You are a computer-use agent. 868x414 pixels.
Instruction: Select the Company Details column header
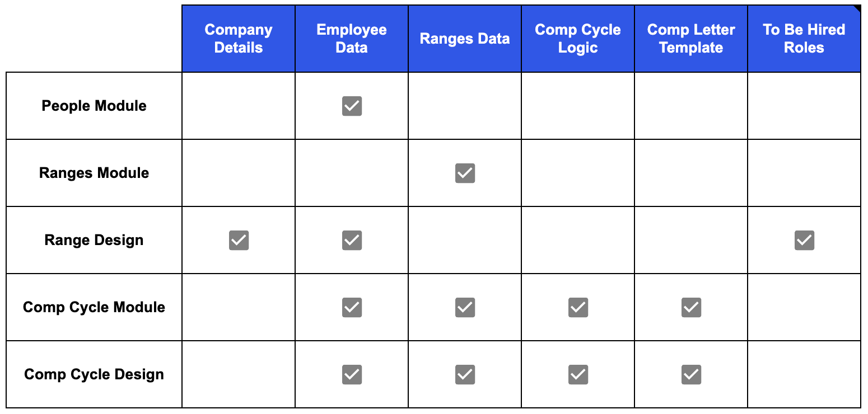[239, 39]
